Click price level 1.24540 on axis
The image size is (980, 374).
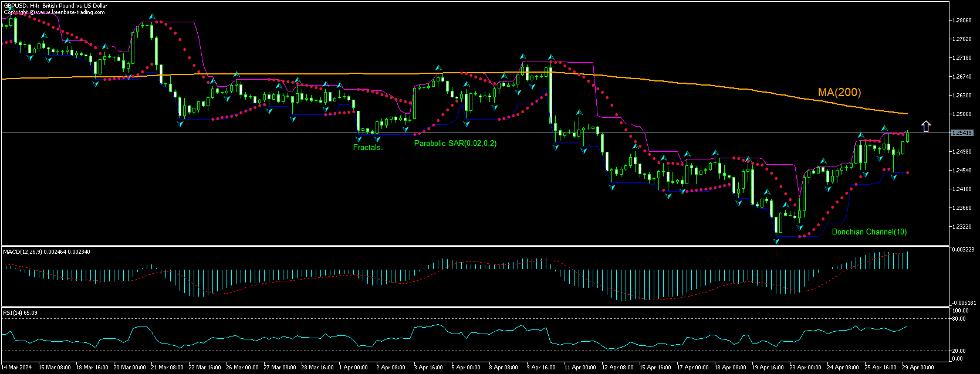point(962,171)
